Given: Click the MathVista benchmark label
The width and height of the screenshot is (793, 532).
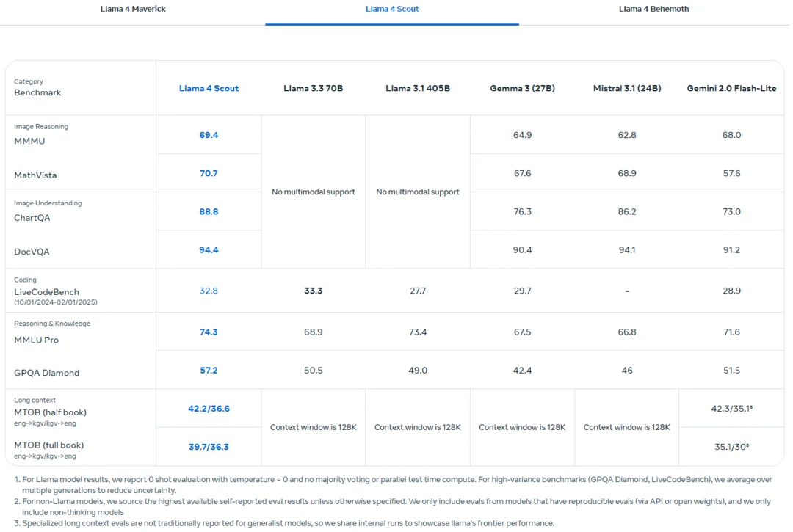Looking at the screenshot, I should (35, 175).
